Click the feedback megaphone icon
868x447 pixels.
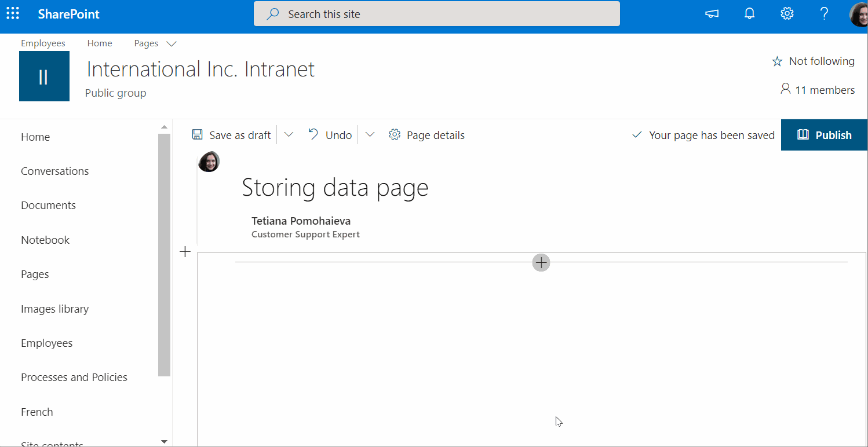pos(712,13)
